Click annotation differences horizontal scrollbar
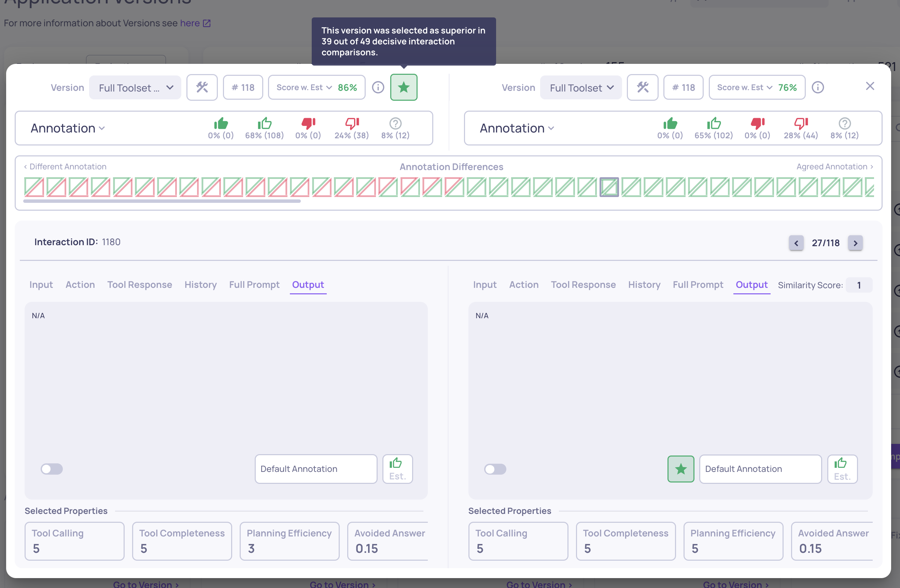This screenshot has height=588, width=900. pyautogui.click(x=162, y=201)
